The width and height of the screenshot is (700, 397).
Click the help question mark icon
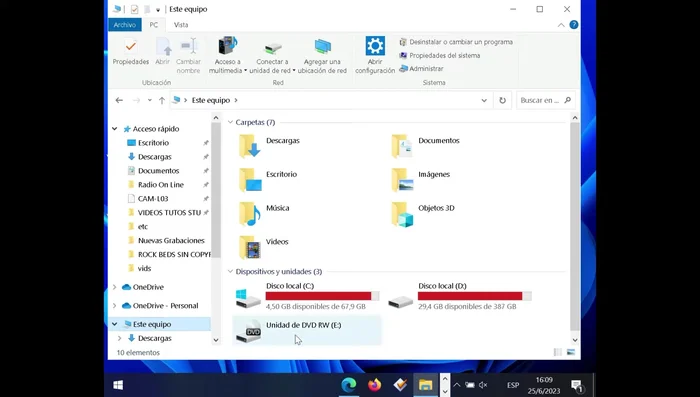click(x=574, y=25)
